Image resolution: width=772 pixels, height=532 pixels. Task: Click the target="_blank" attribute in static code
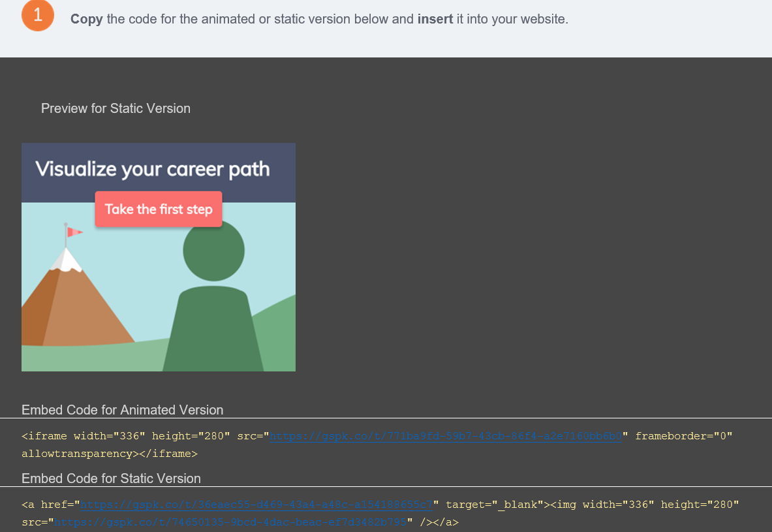point(495,505)
